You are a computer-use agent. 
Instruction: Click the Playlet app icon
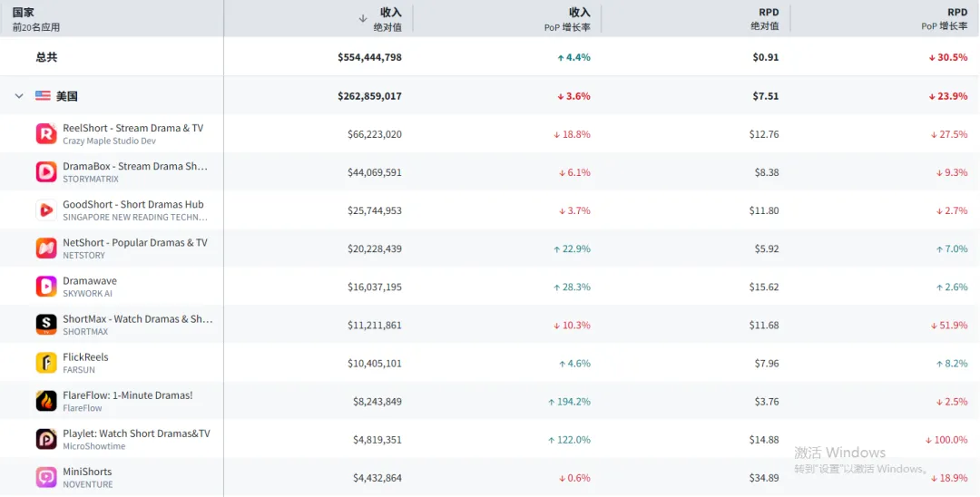point(46,439)
